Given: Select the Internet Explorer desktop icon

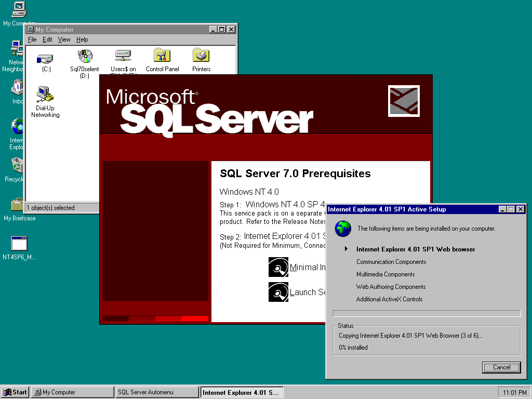Looking at the screenshot, I should [x=17, y=126].
